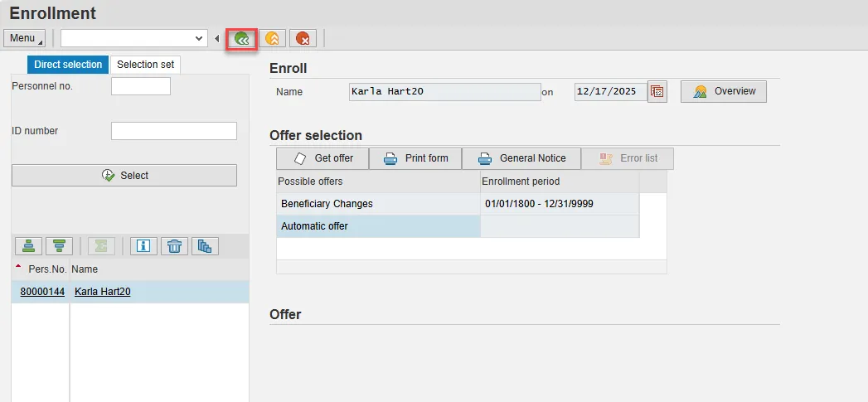Click the trash delete icon
The width and height of the screenshot is (868, 402).
coord(174,246)
